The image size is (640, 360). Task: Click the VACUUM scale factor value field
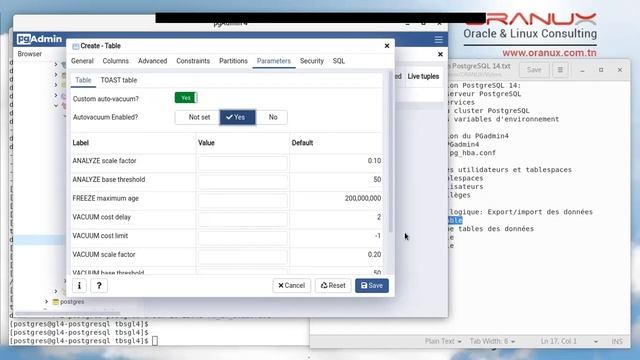point(242,257)
